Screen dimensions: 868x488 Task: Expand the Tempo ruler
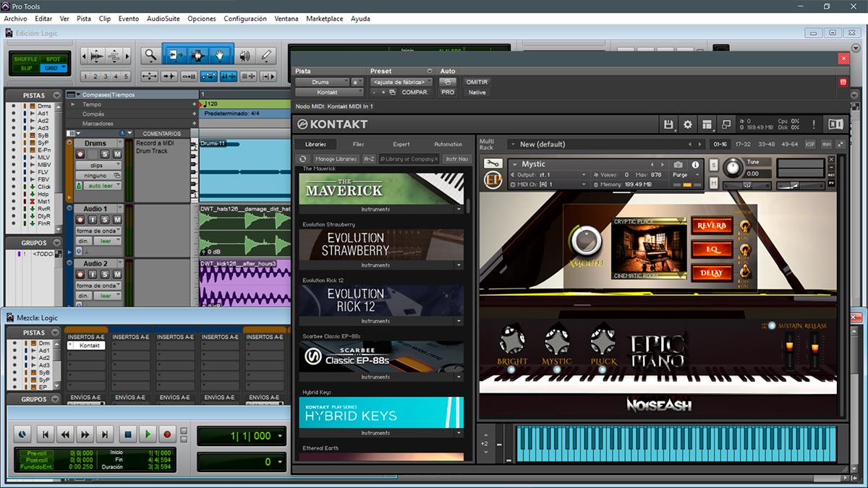tap(72, 104)
